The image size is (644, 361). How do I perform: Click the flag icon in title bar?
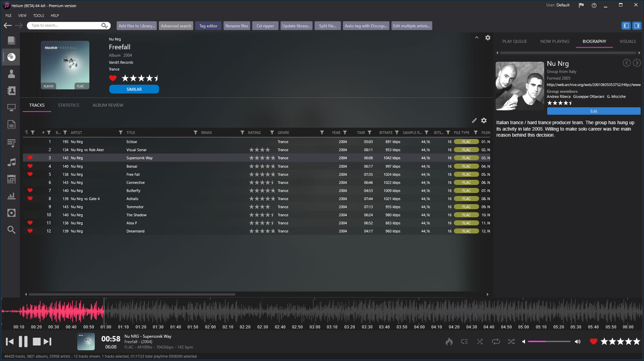(x=581, y=5)
